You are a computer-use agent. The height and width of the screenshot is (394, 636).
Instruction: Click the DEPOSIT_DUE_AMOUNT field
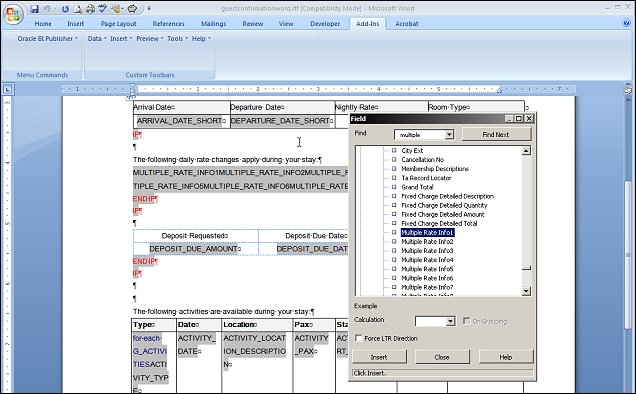tap(193, 249)
